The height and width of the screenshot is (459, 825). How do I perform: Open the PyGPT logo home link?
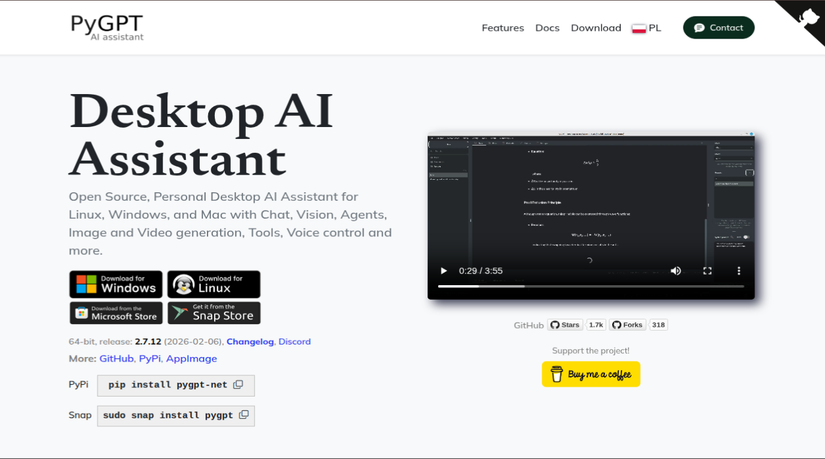pos(107,27)
